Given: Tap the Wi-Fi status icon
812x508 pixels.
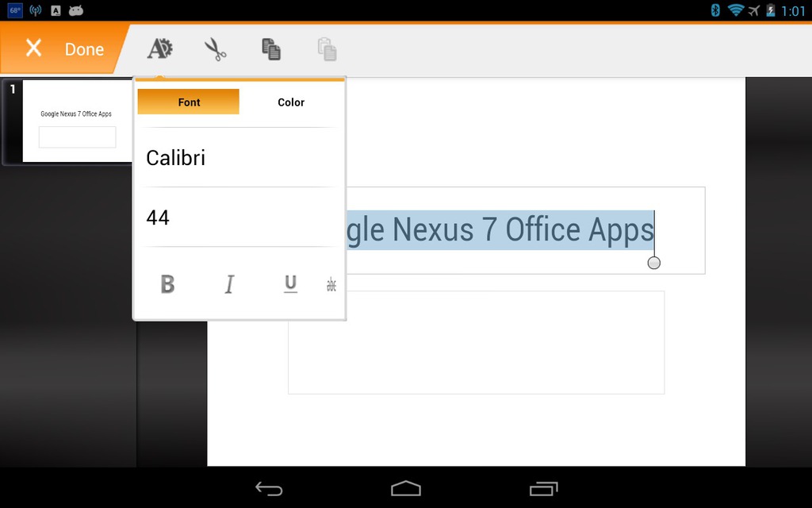Looking at the screenshot, I should click(x=735, y=10).
